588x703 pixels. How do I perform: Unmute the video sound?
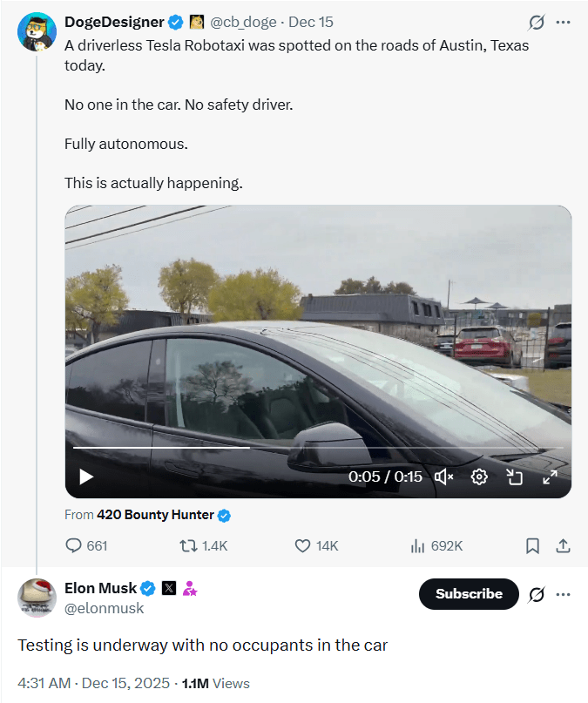[x=443, y=477]
